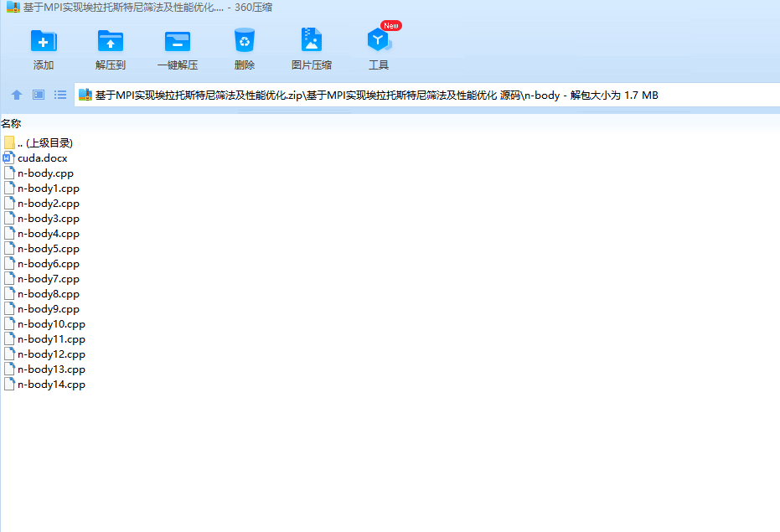Select the cuda.docx file

click(35, 158)
